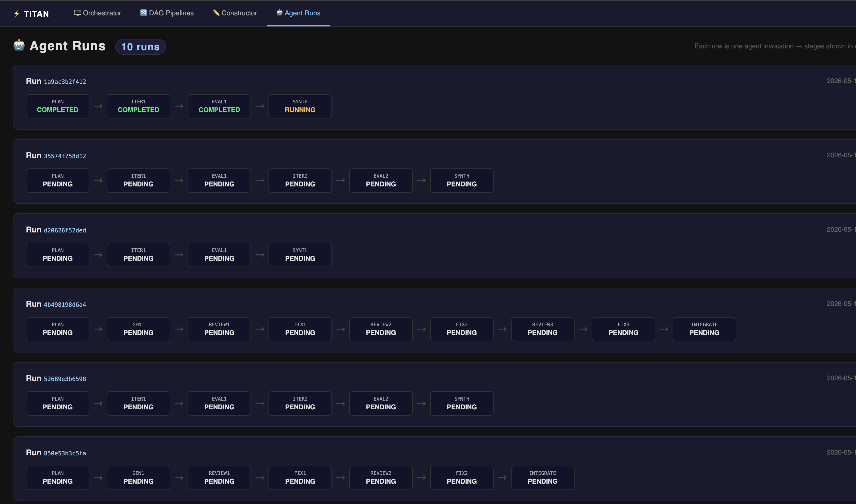Click REVIEW2 stage in run 850e53b3c5fa
Screen dimensions: 856x504
(x=381, y=478)
